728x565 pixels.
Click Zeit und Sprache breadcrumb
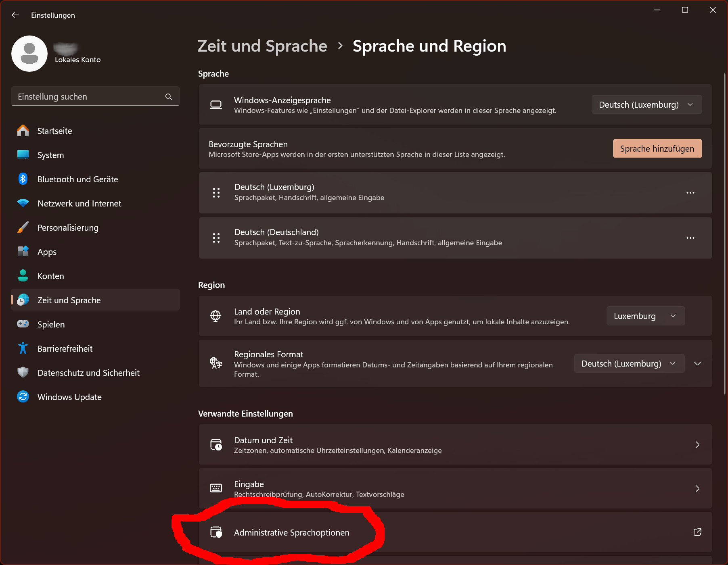262,46
